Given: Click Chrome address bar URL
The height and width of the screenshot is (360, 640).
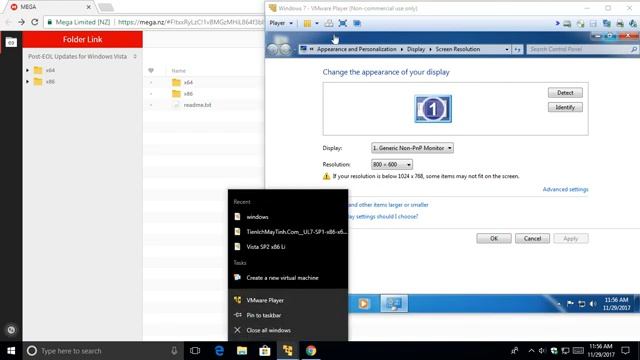Looking at the screenshot, I should 191,22.
